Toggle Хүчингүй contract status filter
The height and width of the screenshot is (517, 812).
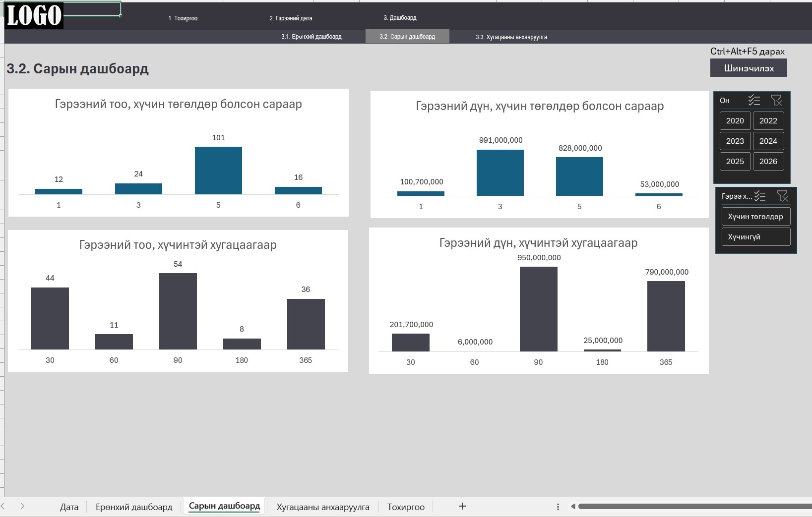756,237
